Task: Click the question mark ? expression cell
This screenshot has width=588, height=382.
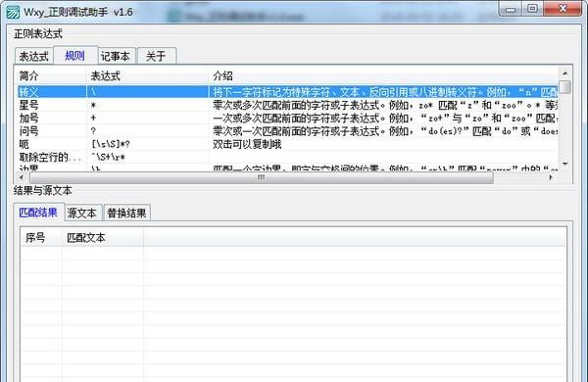Action: tap(93, 131)
